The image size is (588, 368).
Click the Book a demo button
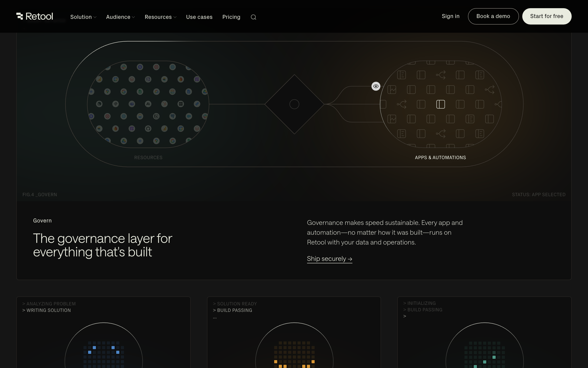pos(493,16)
